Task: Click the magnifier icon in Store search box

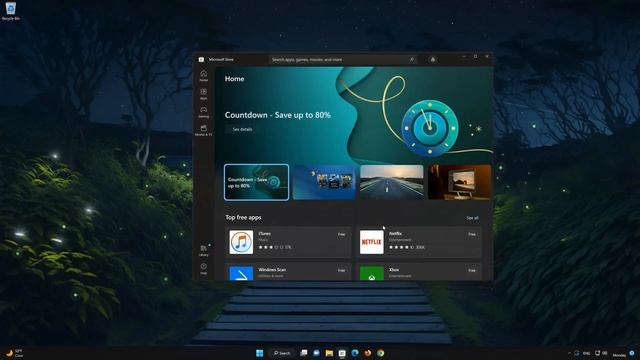Action: [412, 60]
